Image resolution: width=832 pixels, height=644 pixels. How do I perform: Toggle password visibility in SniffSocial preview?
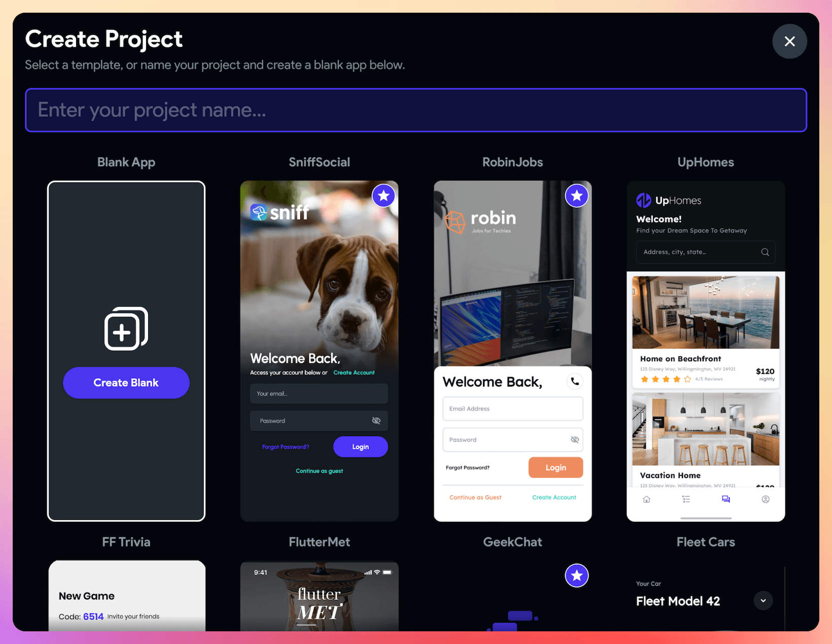coord(376,421)
